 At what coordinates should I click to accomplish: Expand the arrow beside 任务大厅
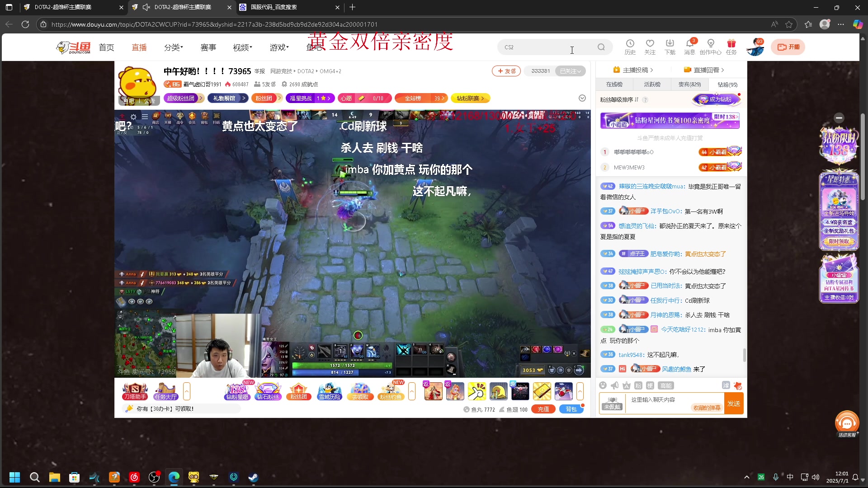[x=186, y=391]
